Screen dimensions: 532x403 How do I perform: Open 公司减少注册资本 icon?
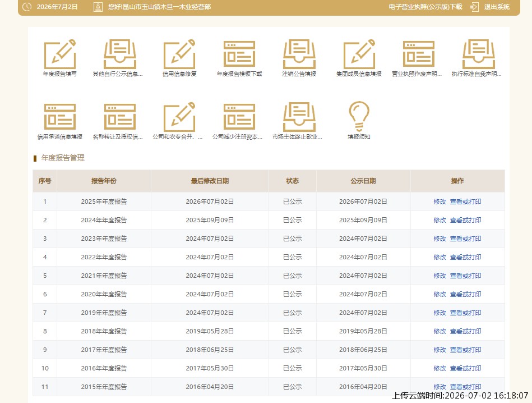[x=239, y=117]
